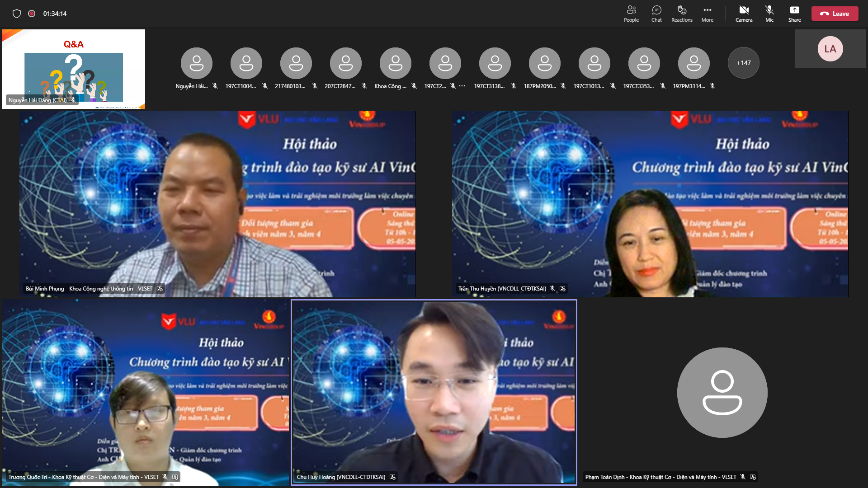The height and width of the screenshot is (488, 868).
Task: Click muted mic icon beside 187PM2050
Action: 563,86
